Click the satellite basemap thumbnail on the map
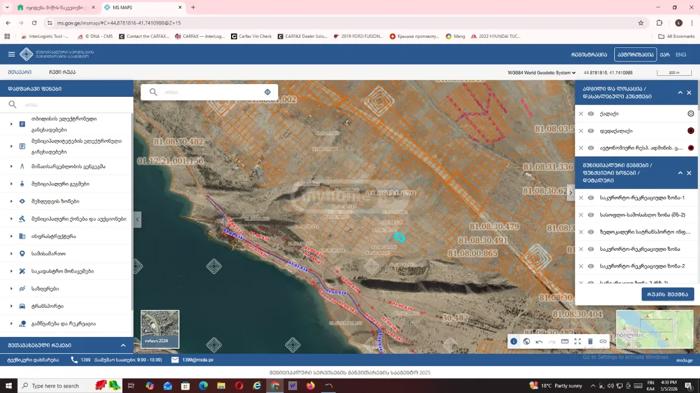This screenshot has width=700, height=393. pos(160,330)
